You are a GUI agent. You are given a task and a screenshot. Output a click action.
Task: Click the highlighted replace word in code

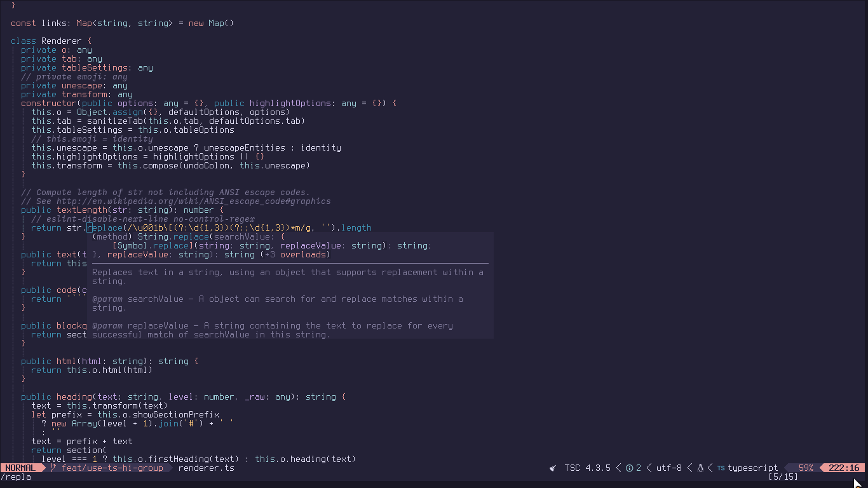[105, 227]
